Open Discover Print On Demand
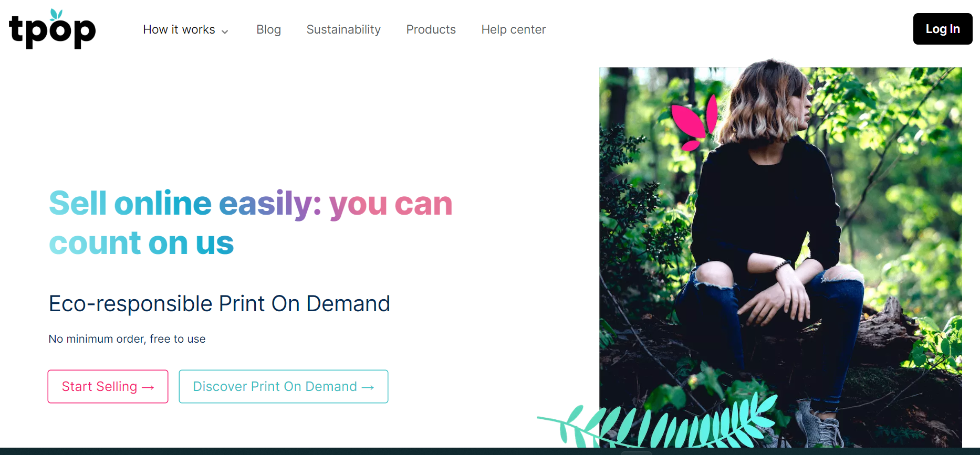The height and width of the screenshot is (455, 980). pos(283,387)
